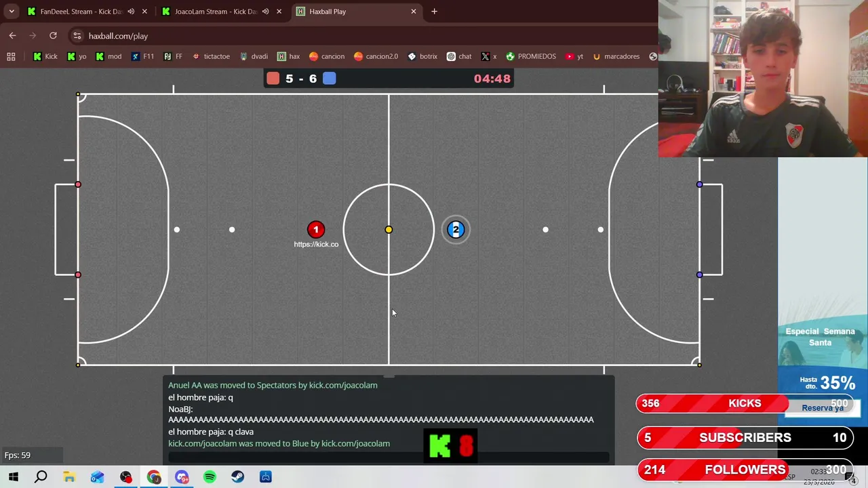Open the mod bookmark
The image size is (868, 488).
pyautogui.click(x=108, y=56)
